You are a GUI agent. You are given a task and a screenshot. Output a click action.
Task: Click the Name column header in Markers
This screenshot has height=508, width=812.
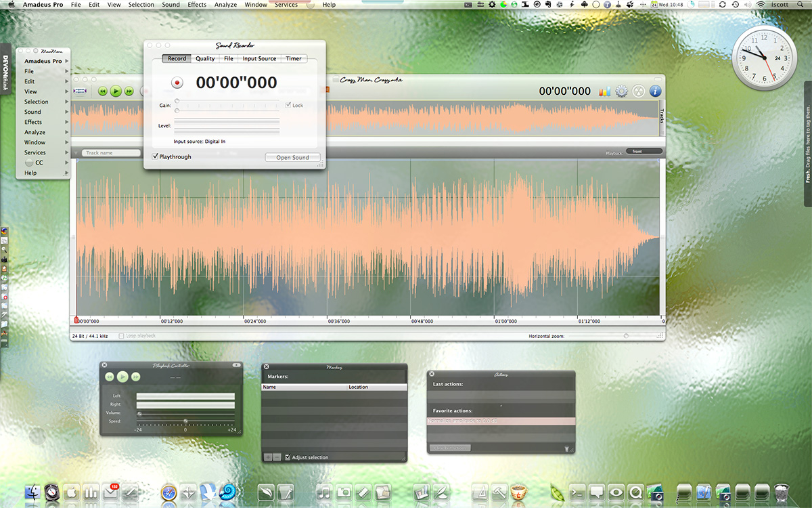[304, 387]
